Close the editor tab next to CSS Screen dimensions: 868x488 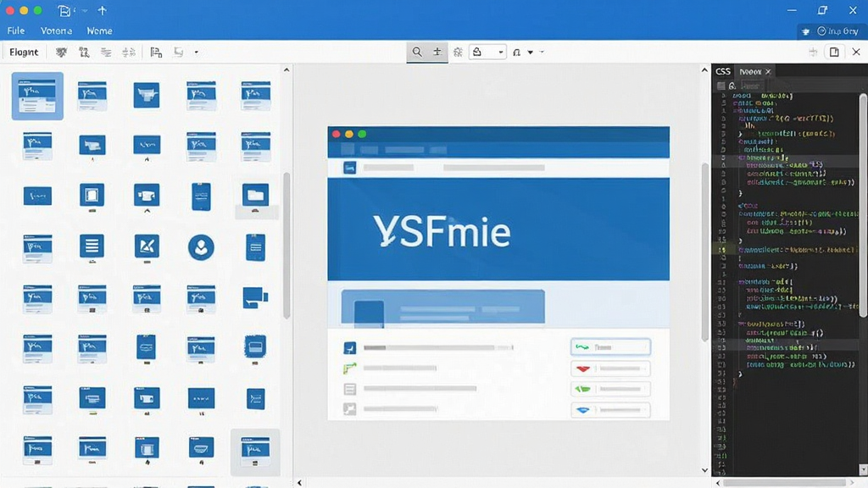click(768, 72)
